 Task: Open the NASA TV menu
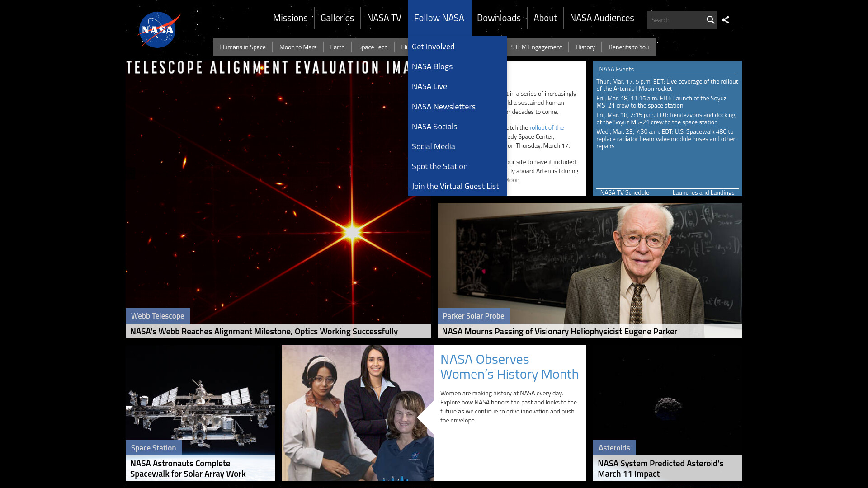point(384,18)
